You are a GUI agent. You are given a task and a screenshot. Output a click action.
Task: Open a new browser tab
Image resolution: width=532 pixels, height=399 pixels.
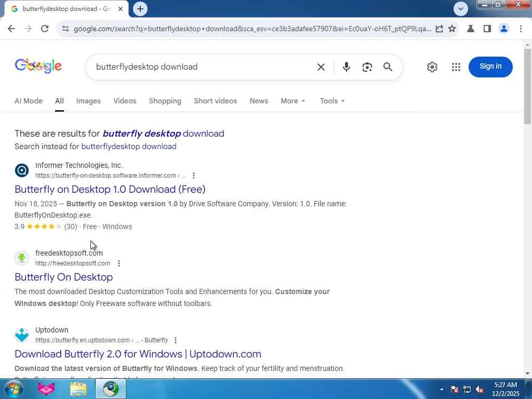tap(140, 9)
